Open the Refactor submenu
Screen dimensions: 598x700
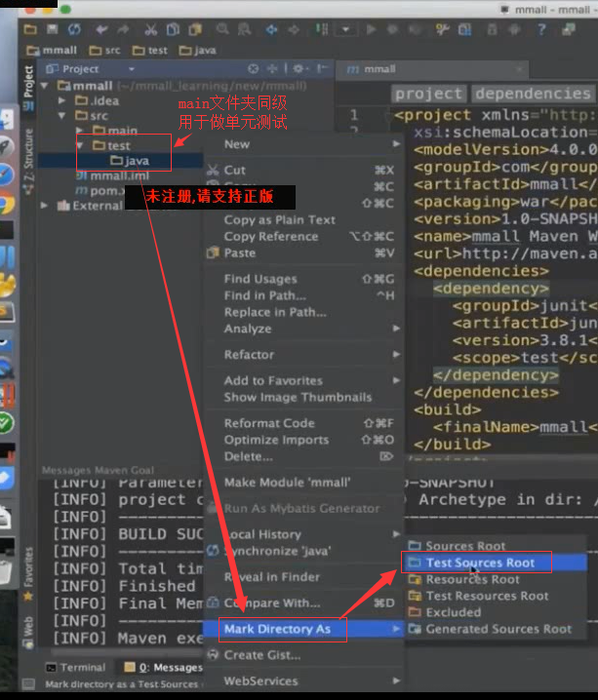pos(303,355)
